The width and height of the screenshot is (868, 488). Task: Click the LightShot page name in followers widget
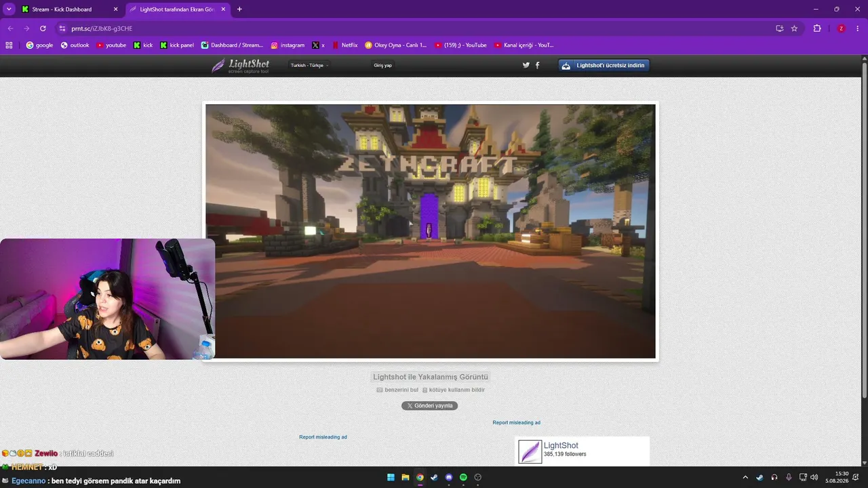[x=561, y=445]
